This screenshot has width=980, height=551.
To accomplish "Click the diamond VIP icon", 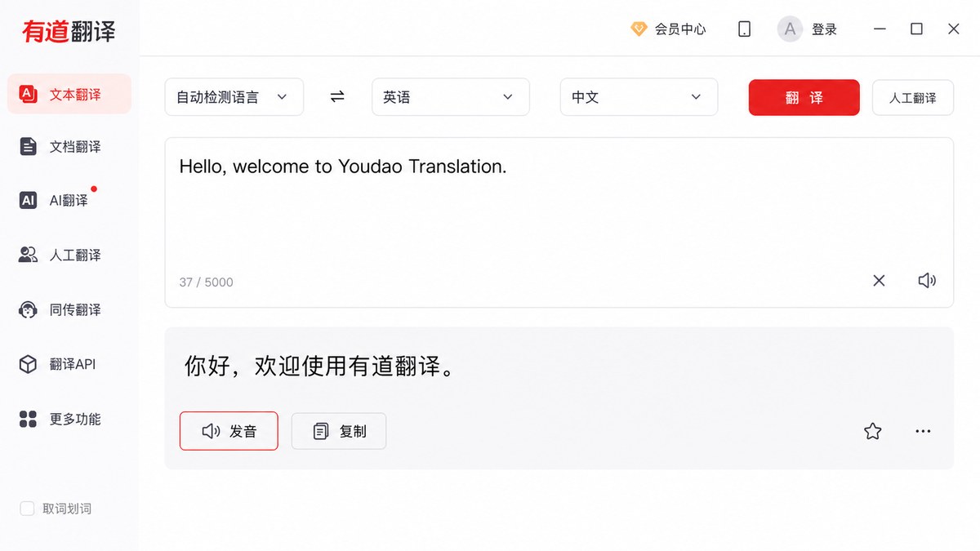I will 639,29.
